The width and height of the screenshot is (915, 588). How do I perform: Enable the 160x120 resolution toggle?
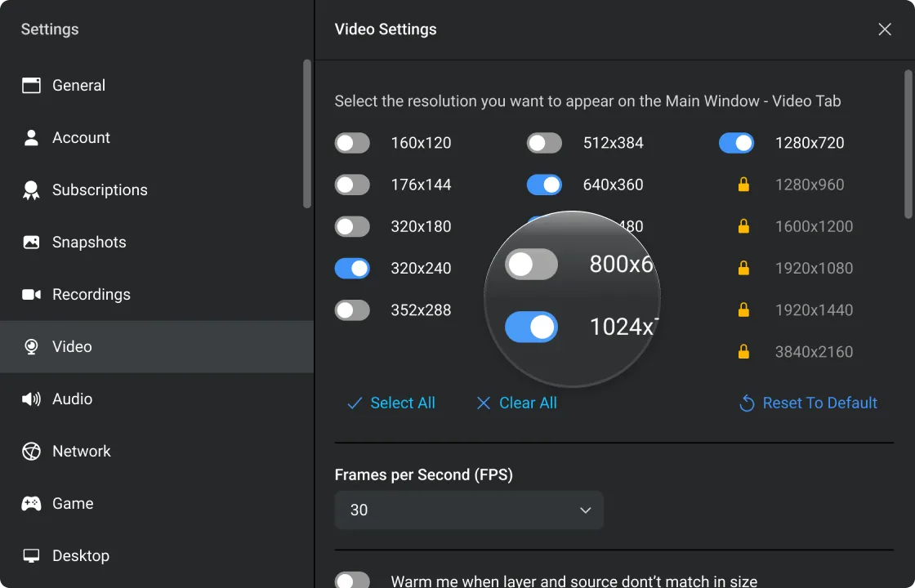[352, 144]
